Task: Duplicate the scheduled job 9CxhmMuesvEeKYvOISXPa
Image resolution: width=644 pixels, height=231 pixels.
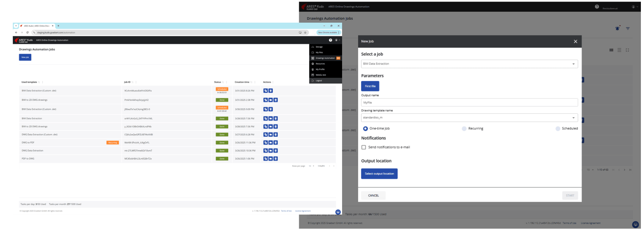Action: (x=266, y=91)
